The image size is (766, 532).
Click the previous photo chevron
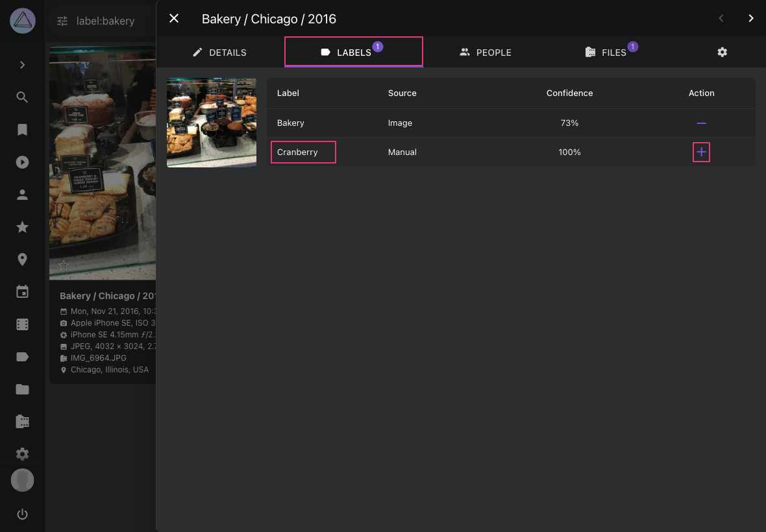click(721, 18)
